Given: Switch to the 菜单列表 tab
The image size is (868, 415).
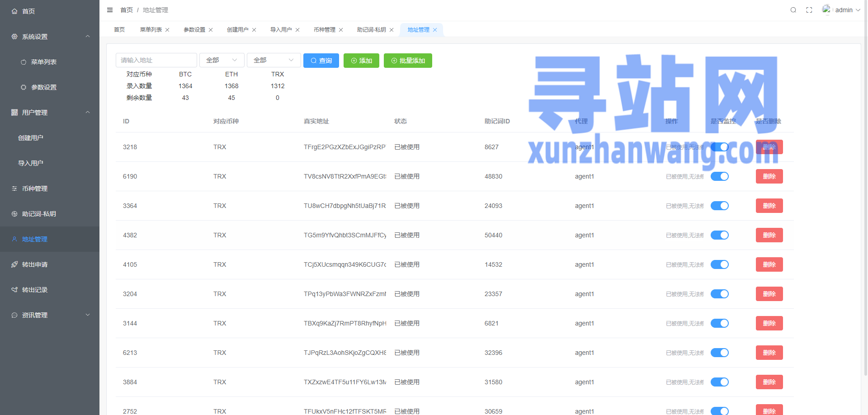Looking at the screenshot, I should (x=151, y=30).
